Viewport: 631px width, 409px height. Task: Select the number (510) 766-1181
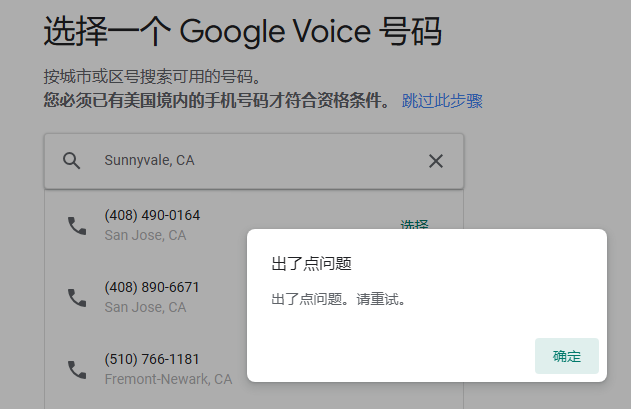click(152, 359)
